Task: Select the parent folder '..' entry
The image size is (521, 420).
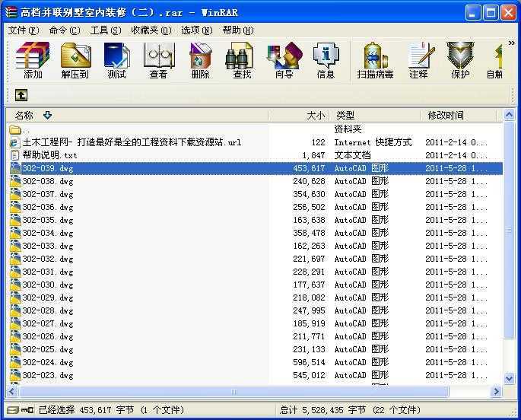Action: [19, 129]
